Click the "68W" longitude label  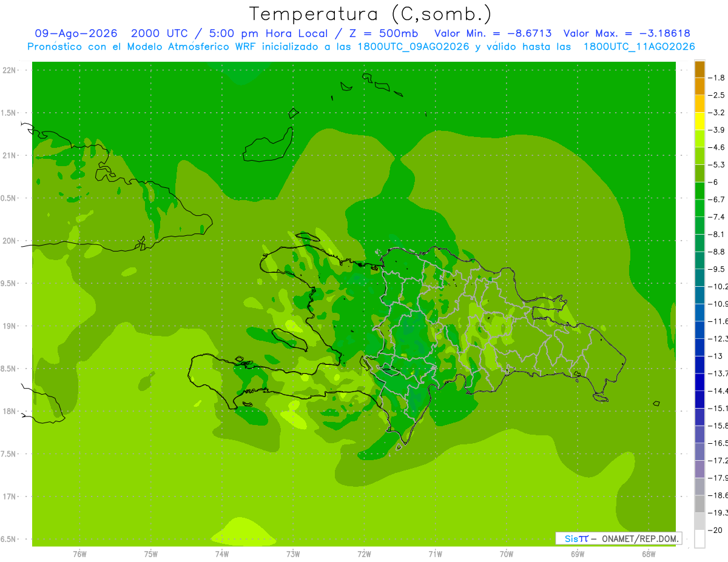coord(649,554)
